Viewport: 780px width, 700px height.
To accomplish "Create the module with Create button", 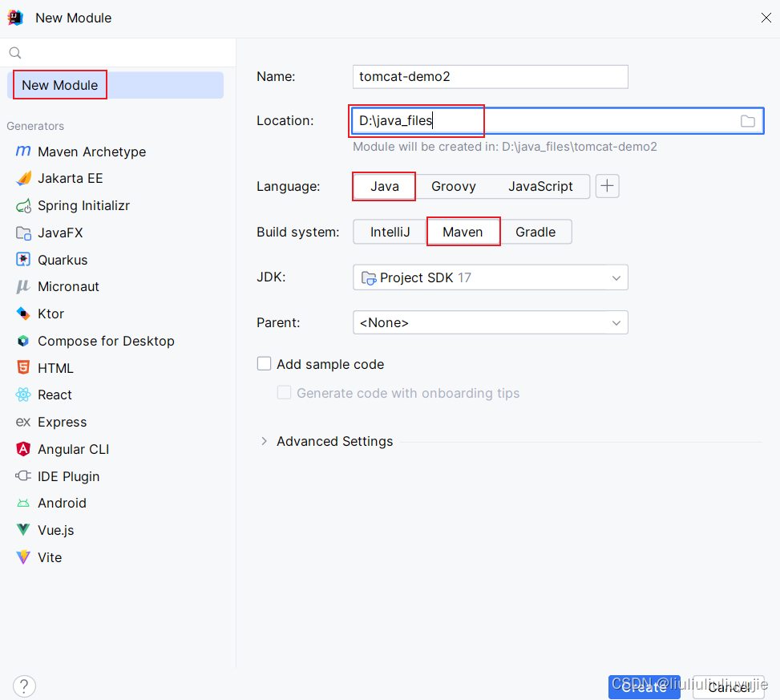I will point(644,687).
